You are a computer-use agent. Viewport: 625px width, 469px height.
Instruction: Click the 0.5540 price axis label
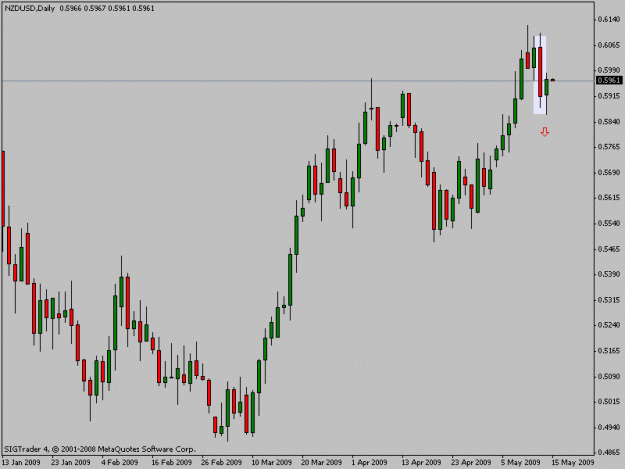click(609, 224)
